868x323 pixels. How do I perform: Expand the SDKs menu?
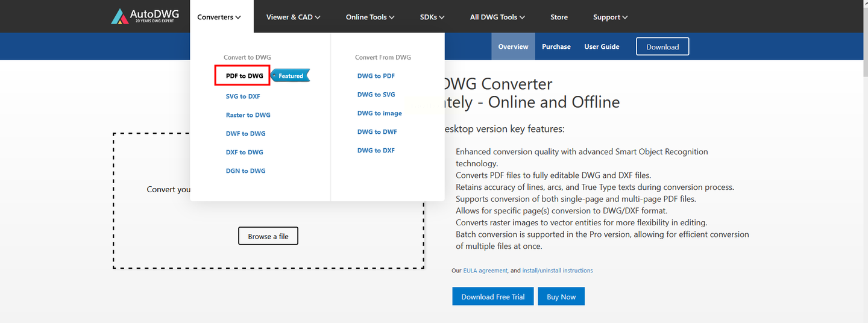pyautogui.click(x=432, y=17)
